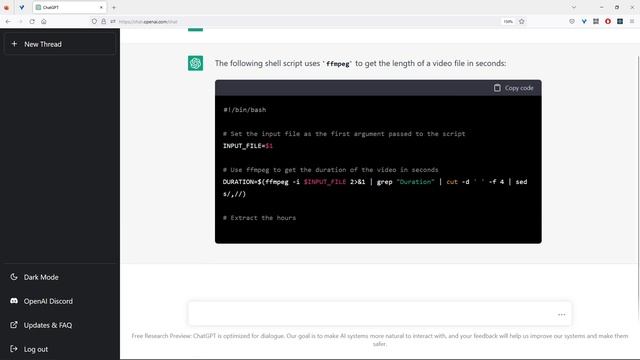The image size is (640, 360).
Task: Click the pinned blue V tab
Action: pos(22,7)
